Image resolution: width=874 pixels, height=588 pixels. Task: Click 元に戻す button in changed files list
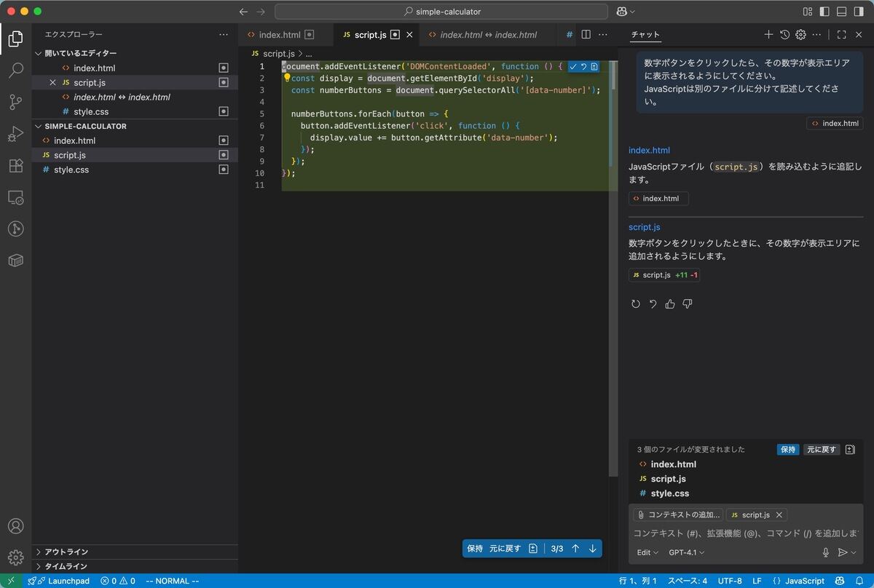(822, 450)
